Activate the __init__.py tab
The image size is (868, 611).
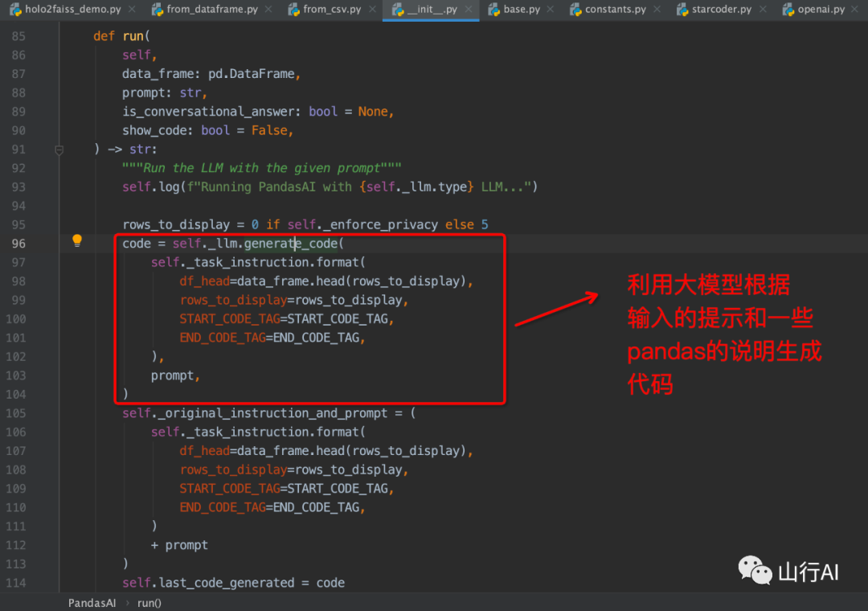click(432, 10)
